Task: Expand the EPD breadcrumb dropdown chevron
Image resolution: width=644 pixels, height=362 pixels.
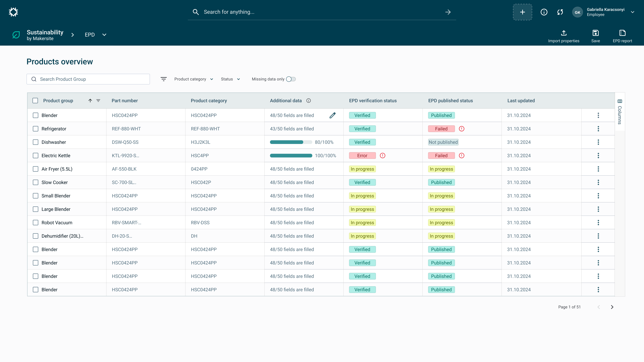Action: (x=104, y=35)
